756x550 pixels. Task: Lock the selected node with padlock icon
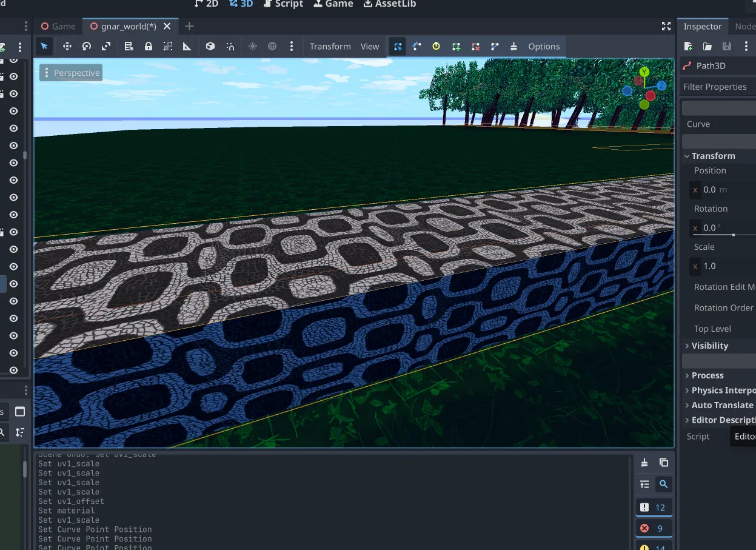[x=148, y=46]
